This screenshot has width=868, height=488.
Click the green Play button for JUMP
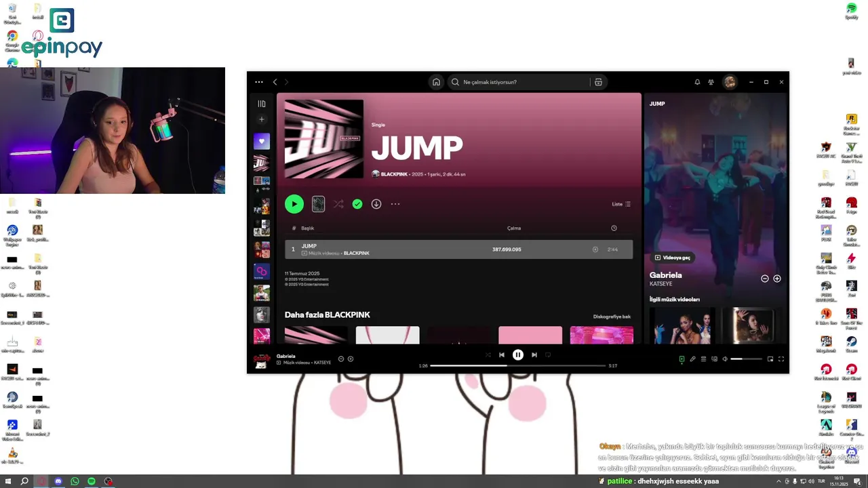(x=294, y=204)
